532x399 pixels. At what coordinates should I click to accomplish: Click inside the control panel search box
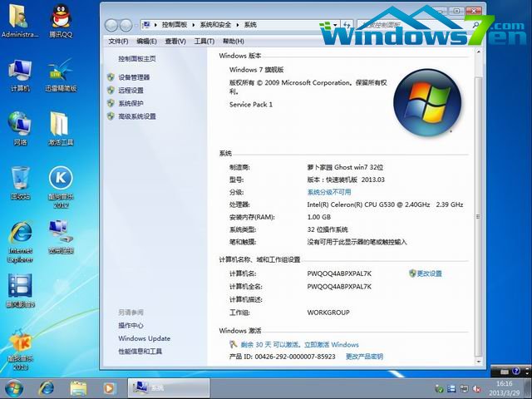[417, 25]
